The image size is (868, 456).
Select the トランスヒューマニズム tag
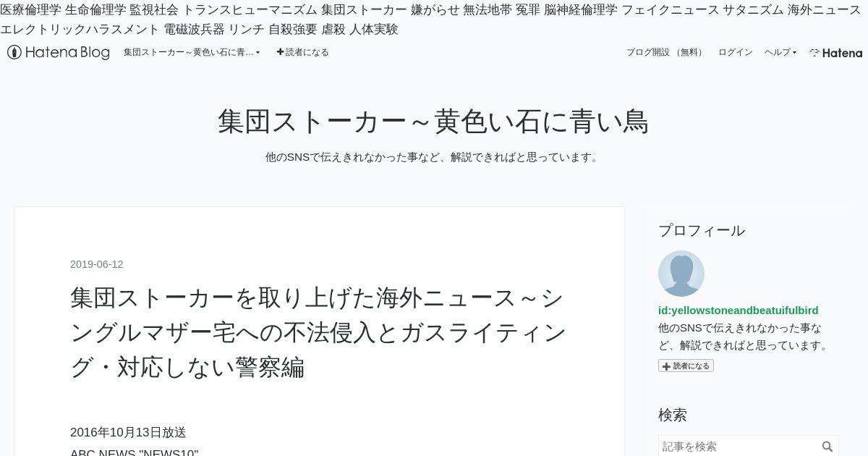[x=250, y=9]
